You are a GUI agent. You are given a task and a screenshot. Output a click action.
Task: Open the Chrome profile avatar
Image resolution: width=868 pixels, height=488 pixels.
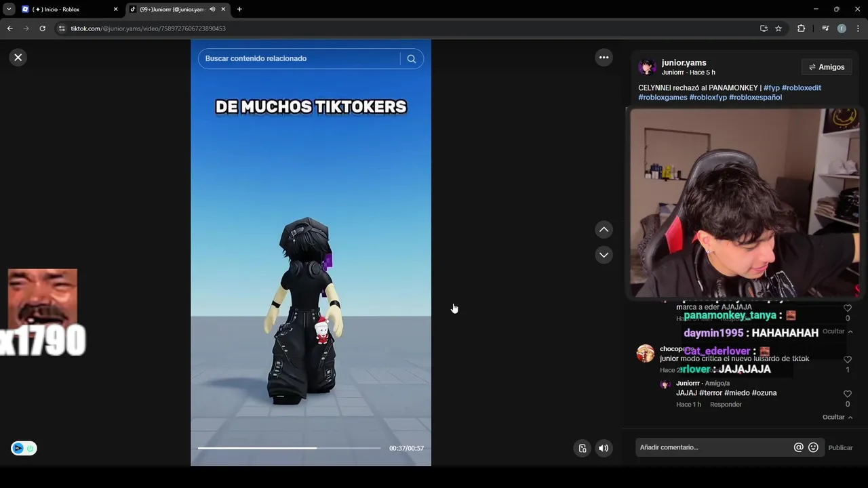(x=842, y=28)
